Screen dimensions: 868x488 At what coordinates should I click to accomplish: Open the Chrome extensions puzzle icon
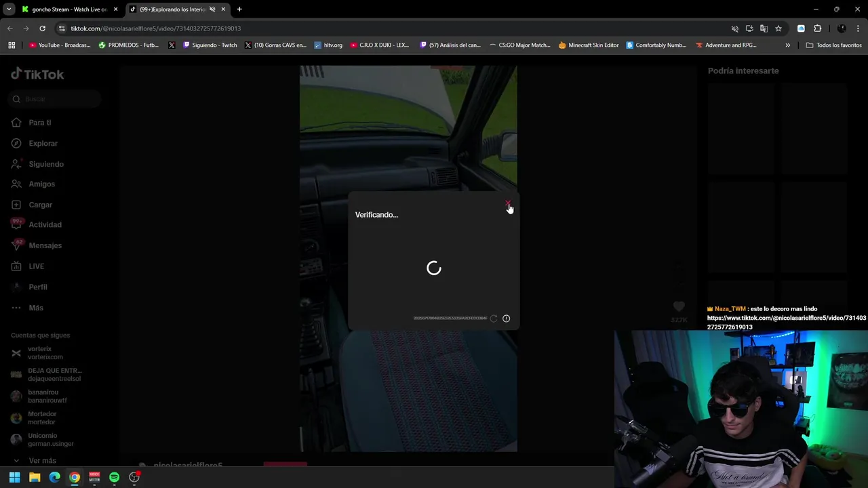click(817, 28)
